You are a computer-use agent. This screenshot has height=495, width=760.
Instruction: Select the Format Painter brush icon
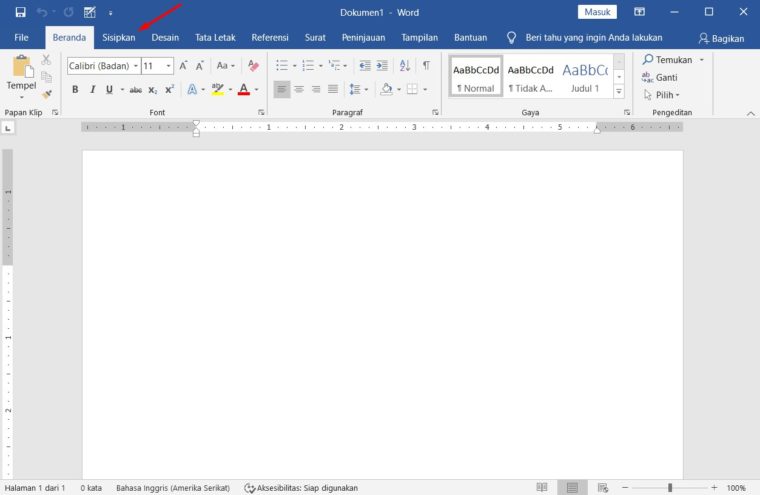pyautogui.click(x=47, y=94)
